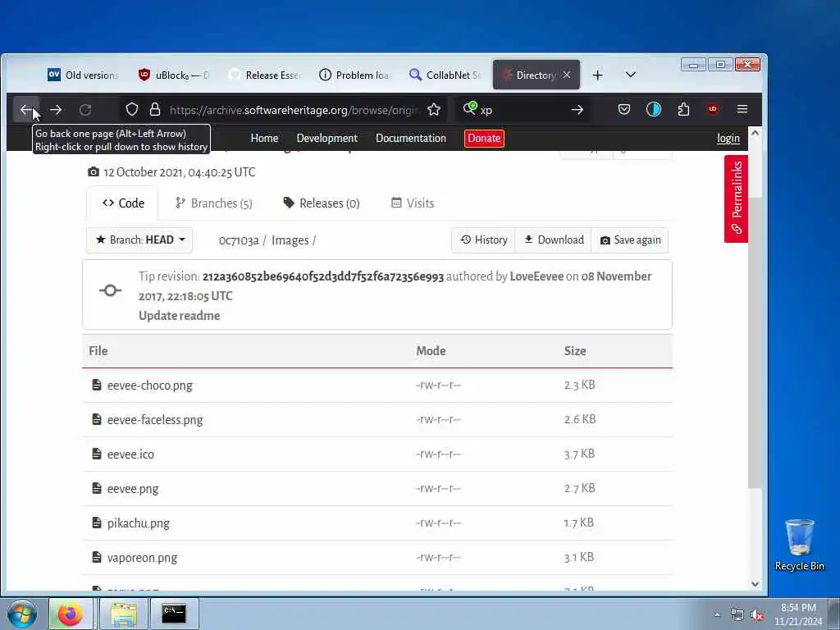Open Firefox application menu
840x630 pixels.
[742, 109]
